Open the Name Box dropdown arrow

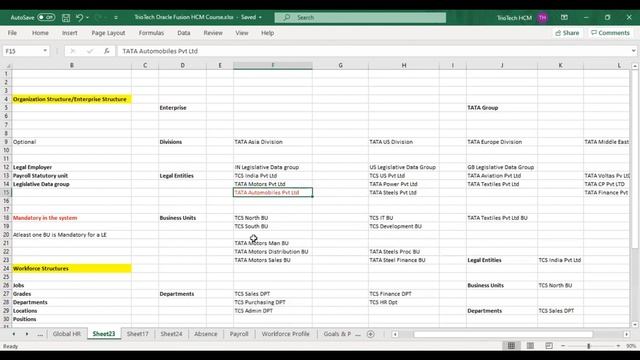pos(45,51)
